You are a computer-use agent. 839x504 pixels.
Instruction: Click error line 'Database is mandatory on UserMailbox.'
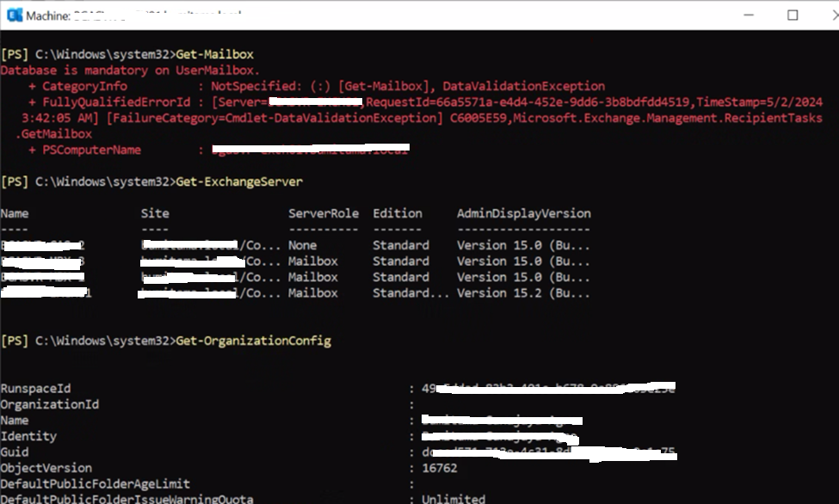[130, 71]
